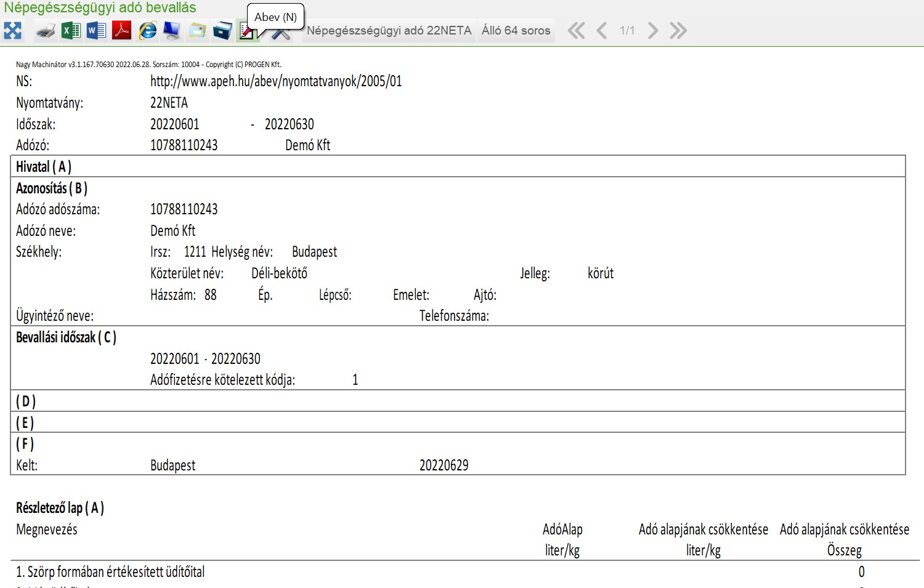924x588 pixels.
Task: Click the date 20220629 in Kelt row
Action: [x=444, y=465]
